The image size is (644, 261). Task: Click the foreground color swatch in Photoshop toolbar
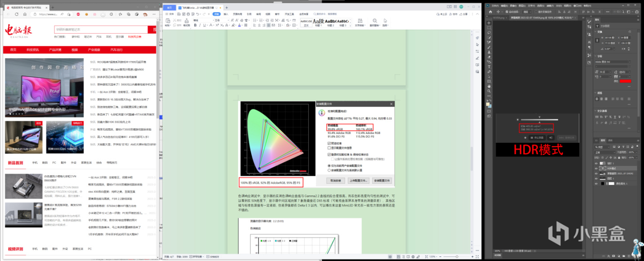coord(488,104)
